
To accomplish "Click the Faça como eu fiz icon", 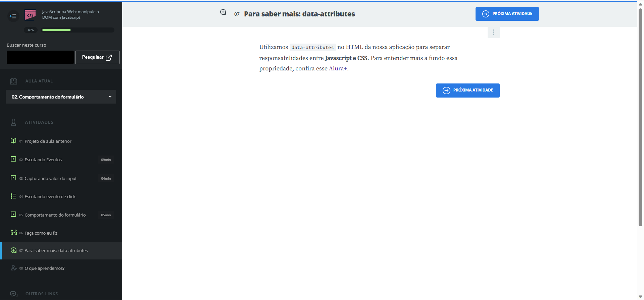I will (13, 232).
